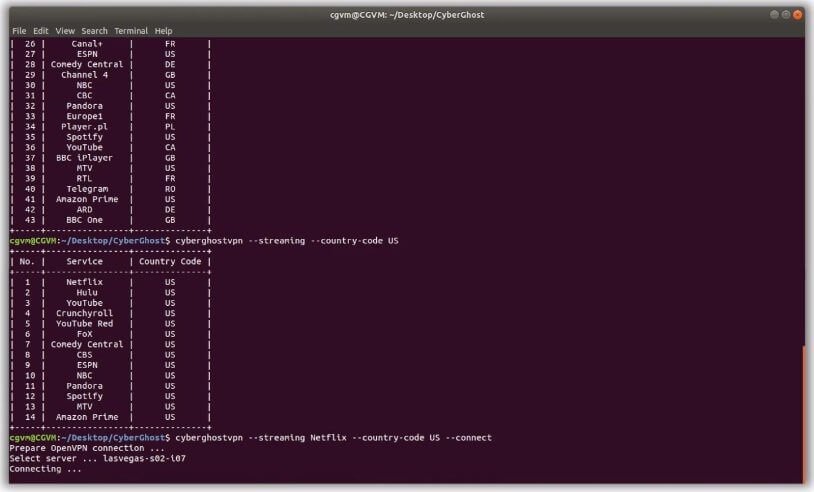814x492 pixels.
Task: Select the 'Fox' service entry
Action: tap(84, 334)
